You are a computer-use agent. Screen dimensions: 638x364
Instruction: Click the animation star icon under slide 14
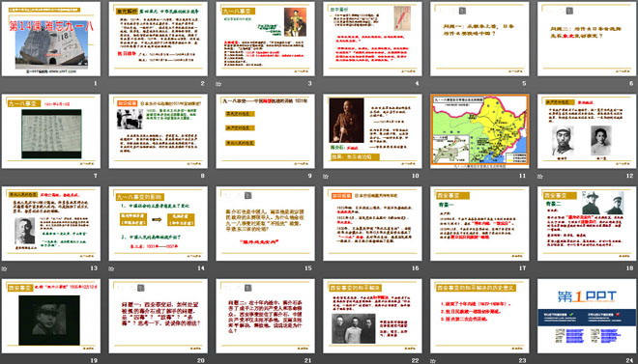111,268
